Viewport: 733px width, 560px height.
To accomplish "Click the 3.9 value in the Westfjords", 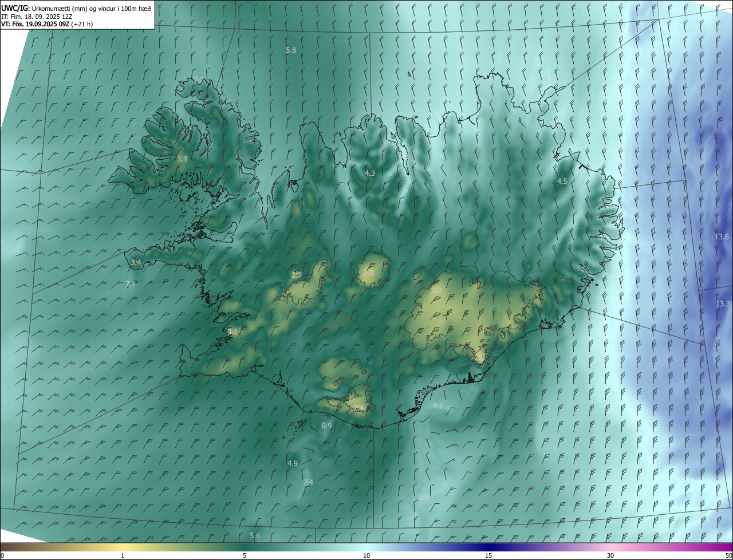I will point(182,159).
